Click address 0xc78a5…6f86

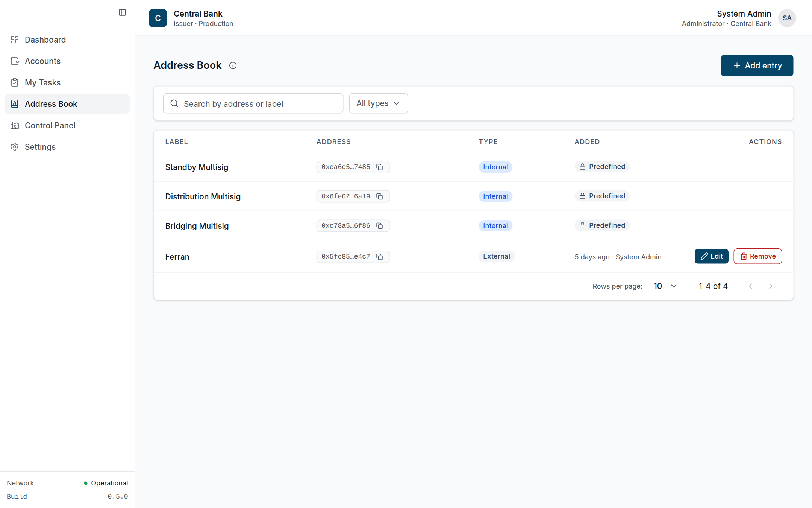(345, 226)
